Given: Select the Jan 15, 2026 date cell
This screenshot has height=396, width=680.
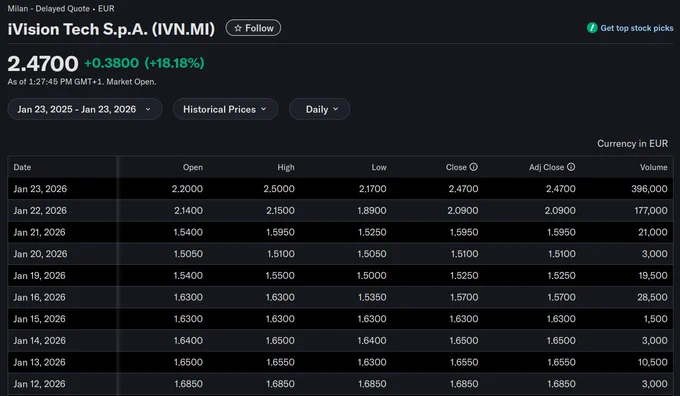Looking at the screenshot, I should [39, 319].
